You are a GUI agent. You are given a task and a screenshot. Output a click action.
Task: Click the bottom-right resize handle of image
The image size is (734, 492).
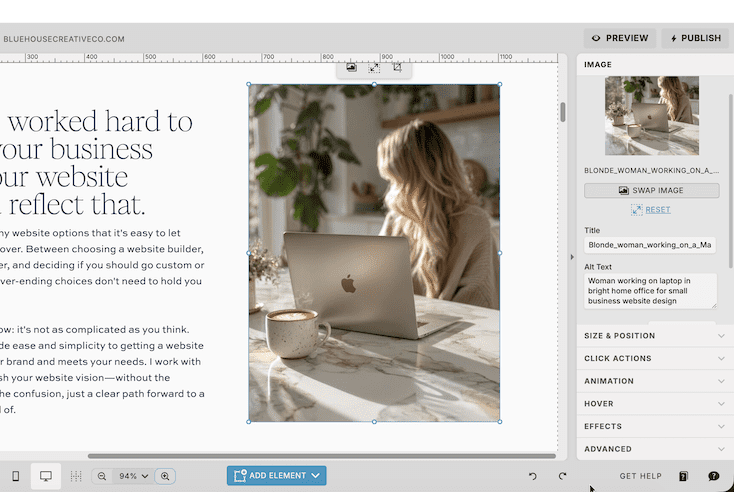pyautogui.click(x=500, y=422)
